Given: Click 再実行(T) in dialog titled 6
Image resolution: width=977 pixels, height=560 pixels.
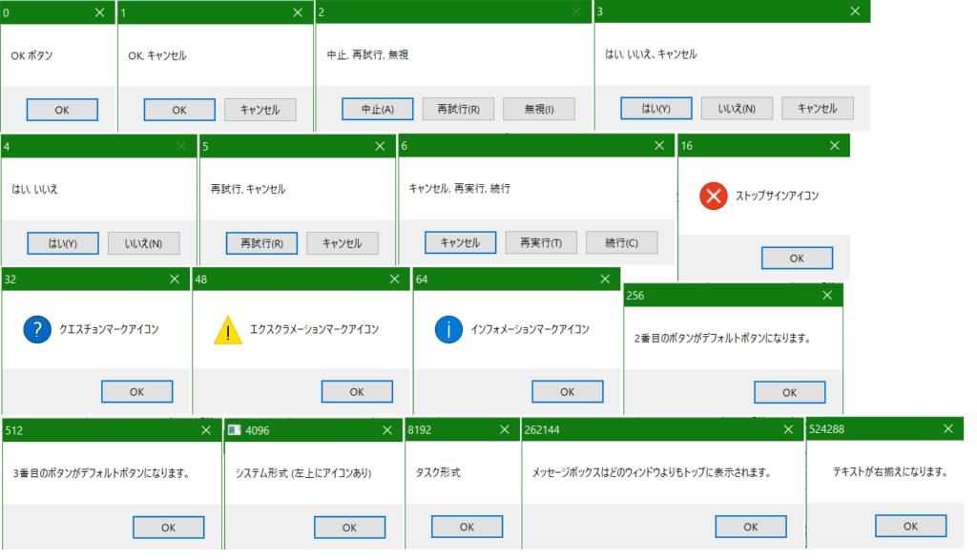Looking at the screenshot, I should [541, 242].
